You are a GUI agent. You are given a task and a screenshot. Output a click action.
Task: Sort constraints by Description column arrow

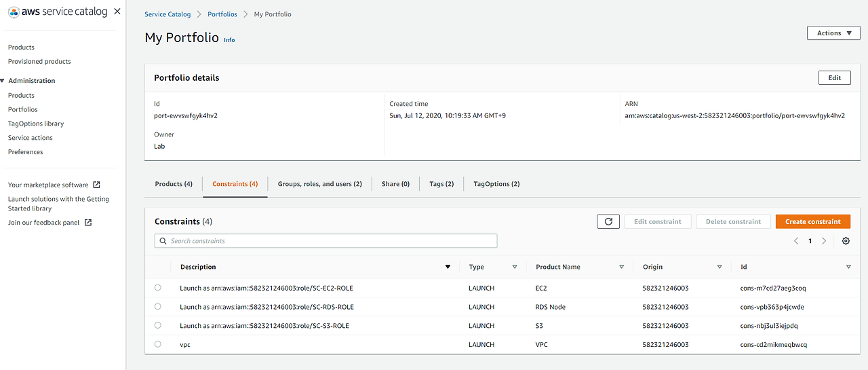coord(448,267)
